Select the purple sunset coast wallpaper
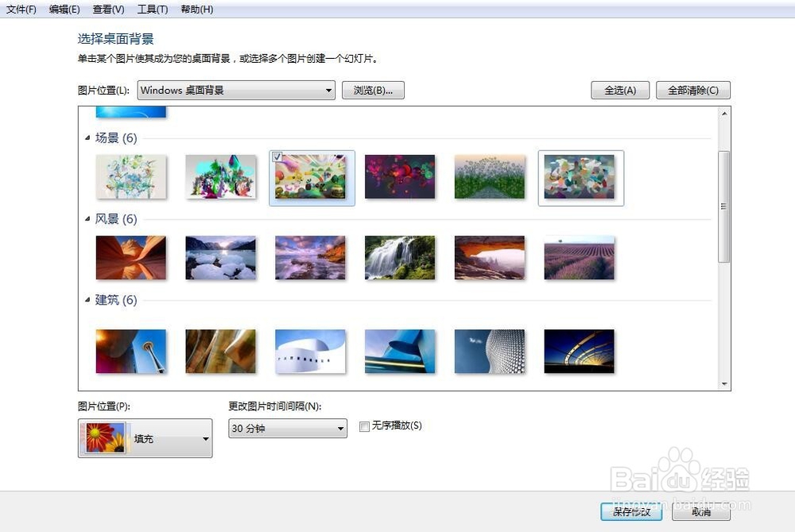 click(310, 258)
